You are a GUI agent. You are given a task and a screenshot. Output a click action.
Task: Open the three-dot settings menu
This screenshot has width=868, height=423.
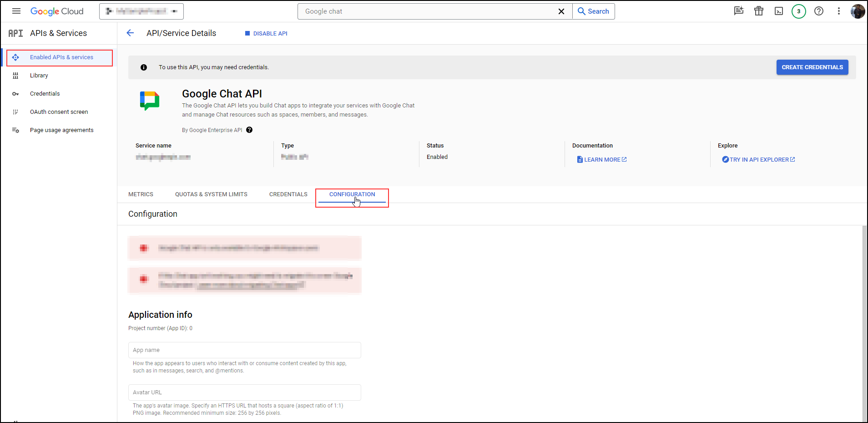coord(839,11)
